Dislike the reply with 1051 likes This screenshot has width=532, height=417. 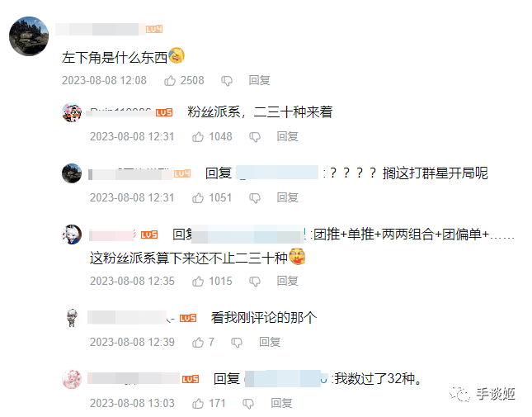click(x=255, y=198)
